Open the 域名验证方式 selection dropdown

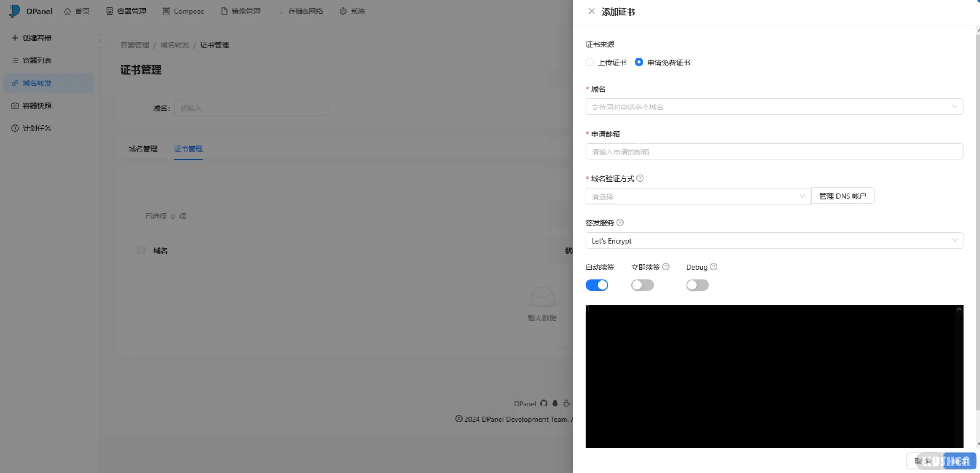pos(696,196)
